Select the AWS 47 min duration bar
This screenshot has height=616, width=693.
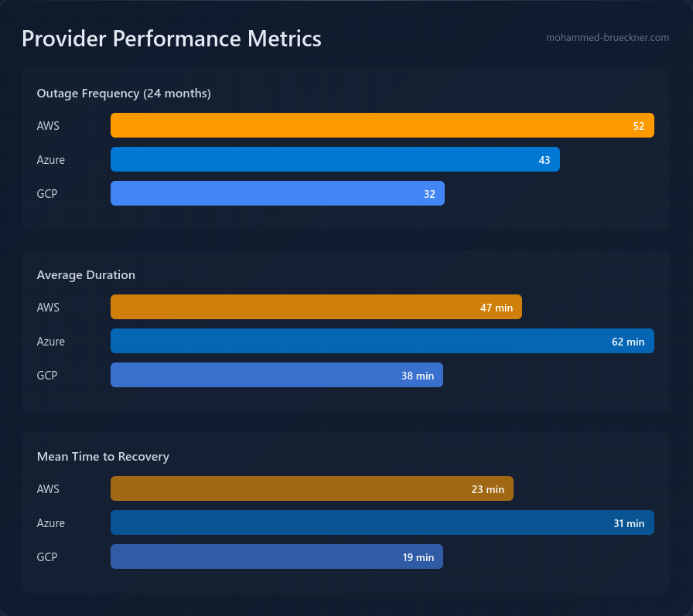pyautogui.click(x=316, y=307)
